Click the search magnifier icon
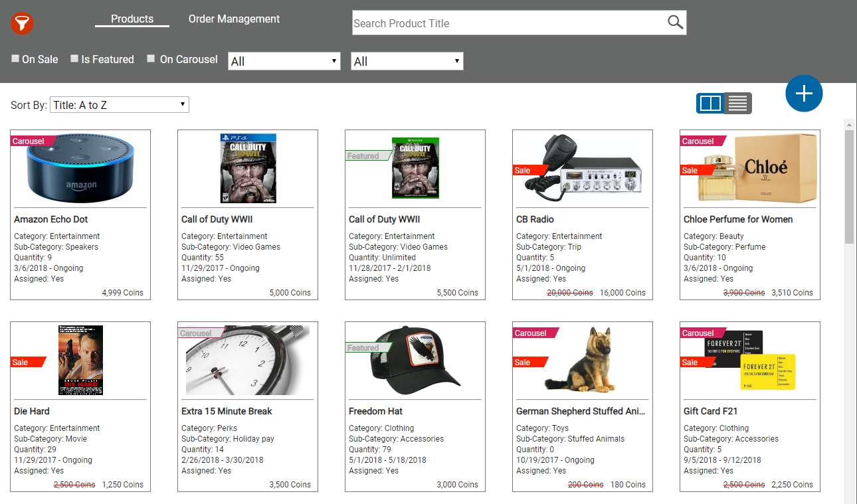Viewport: 857px width, 504px height. tap(675, 23)
